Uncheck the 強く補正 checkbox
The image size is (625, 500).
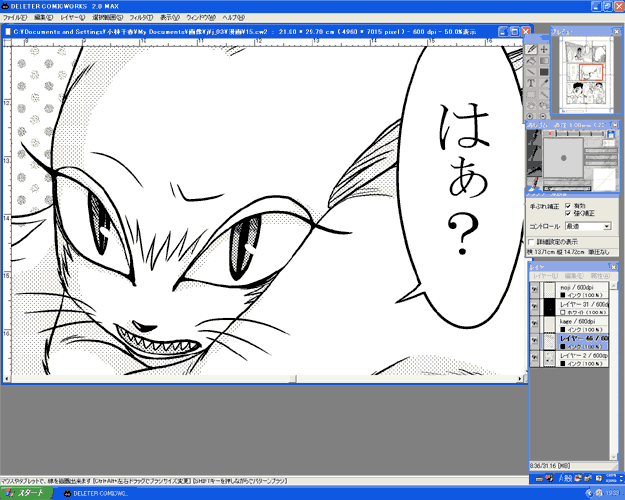pyautogui.click(x=568, y=213)
